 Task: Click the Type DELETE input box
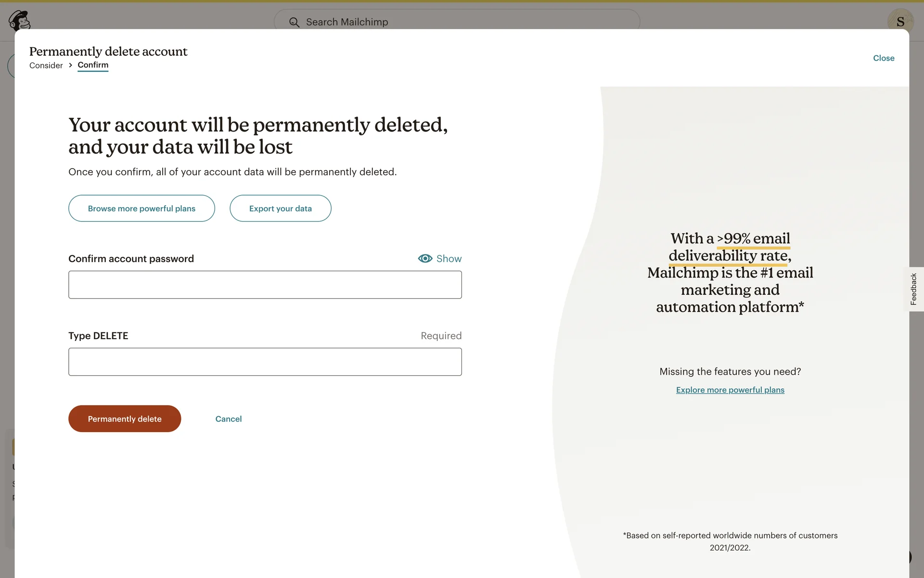[265, 362]
